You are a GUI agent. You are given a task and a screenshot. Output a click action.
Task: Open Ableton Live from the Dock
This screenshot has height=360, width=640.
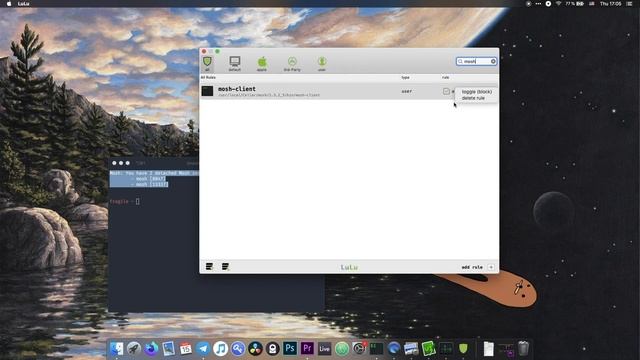[x=324, y=349]
